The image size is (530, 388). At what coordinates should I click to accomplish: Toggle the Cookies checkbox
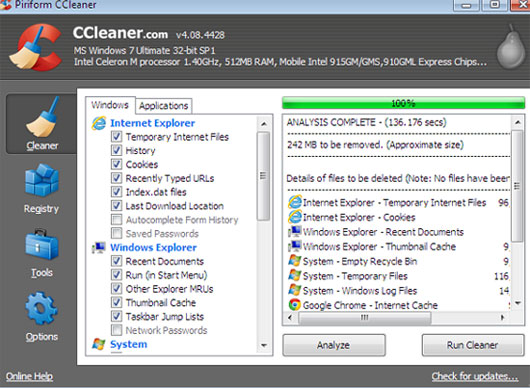117,164
